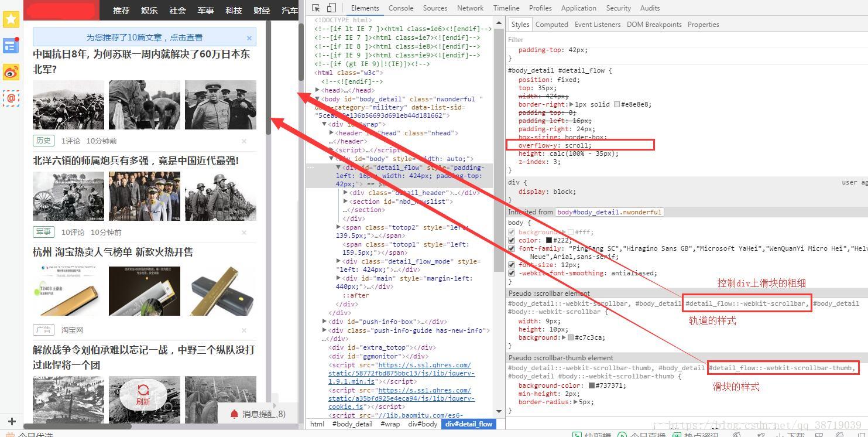
Task: Expand the div class="detail_flow_mode" node
Action: pyautogui.click(x=339, y=261)
